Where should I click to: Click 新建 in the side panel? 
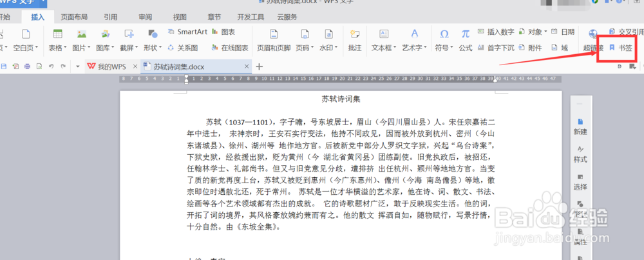(580, 126)
